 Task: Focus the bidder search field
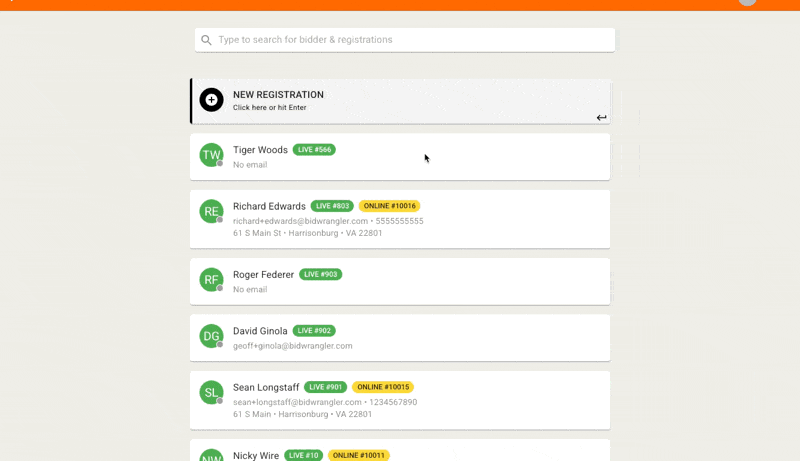(410, 40)
